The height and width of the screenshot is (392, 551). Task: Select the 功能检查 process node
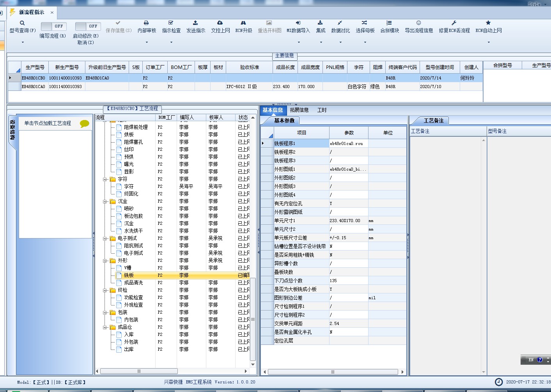tap(133, 298)
